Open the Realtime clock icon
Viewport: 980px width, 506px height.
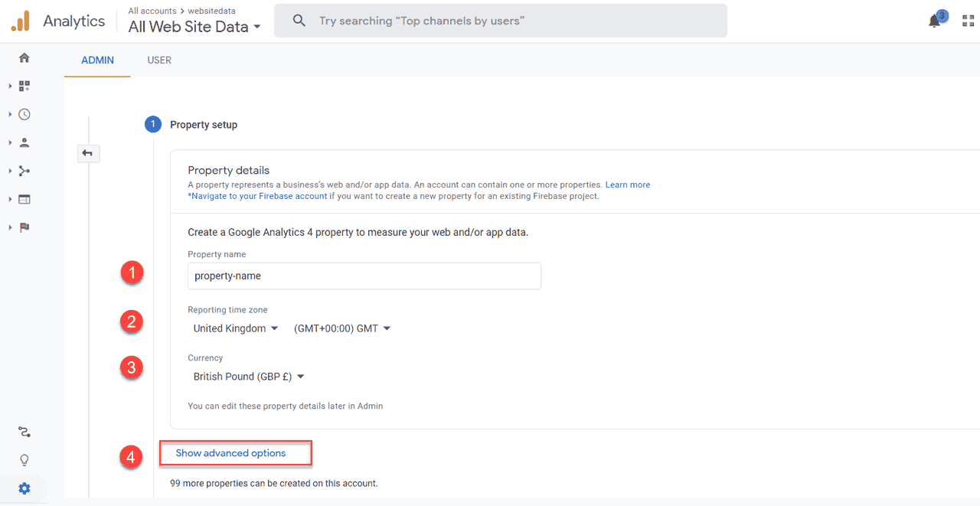point(24,115)
